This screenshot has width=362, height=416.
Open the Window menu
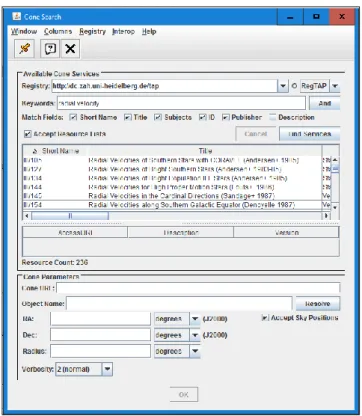(24, 31)
